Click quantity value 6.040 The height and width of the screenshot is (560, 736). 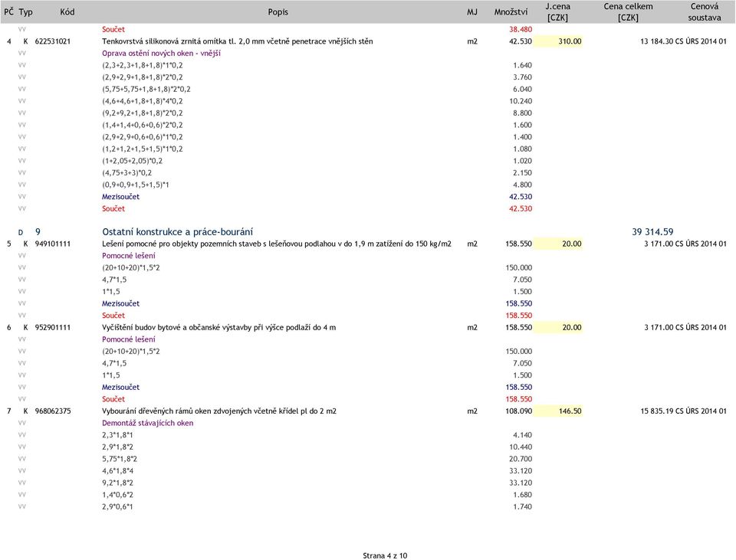point(522,89)
